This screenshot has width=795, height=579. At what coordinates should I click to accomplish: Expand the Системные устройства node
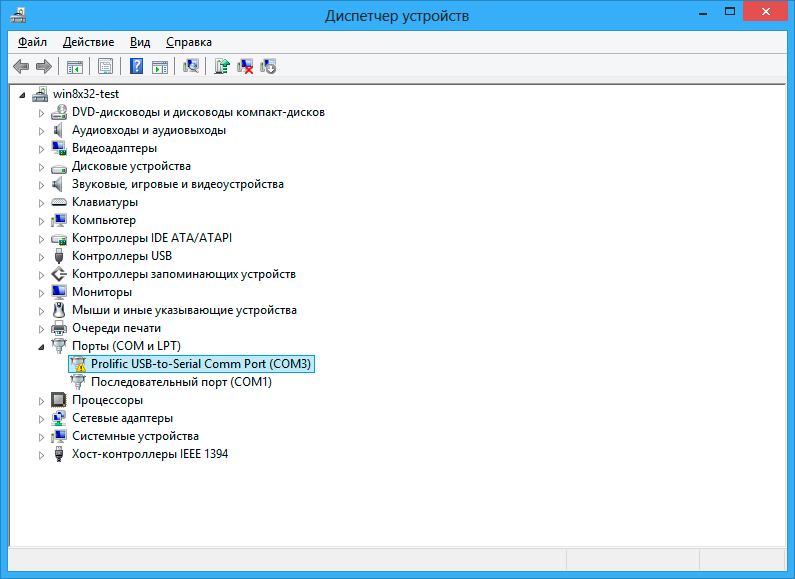tap(42, 437)
